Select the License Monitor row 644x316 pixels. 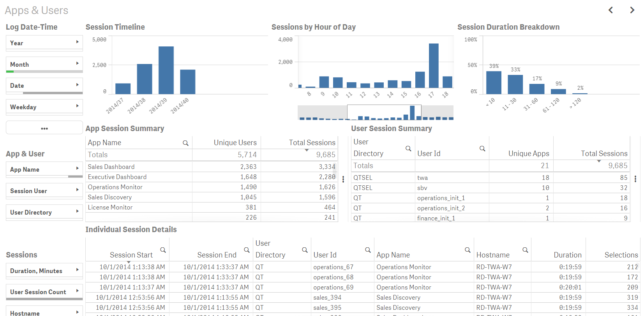point(212,207)
